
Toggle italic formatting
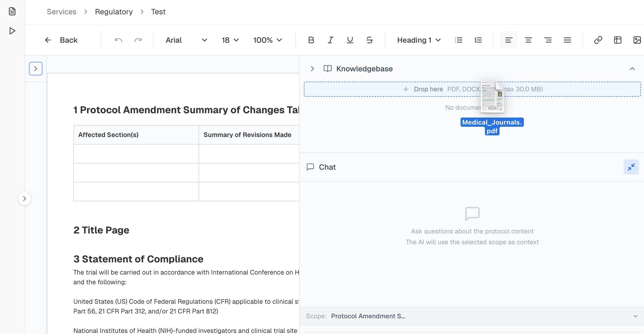click(330, 40)
